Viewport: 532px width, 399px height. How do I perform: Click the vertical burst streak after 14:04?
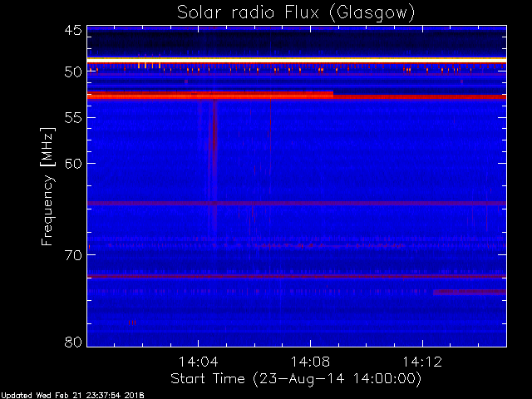point(214,166)
